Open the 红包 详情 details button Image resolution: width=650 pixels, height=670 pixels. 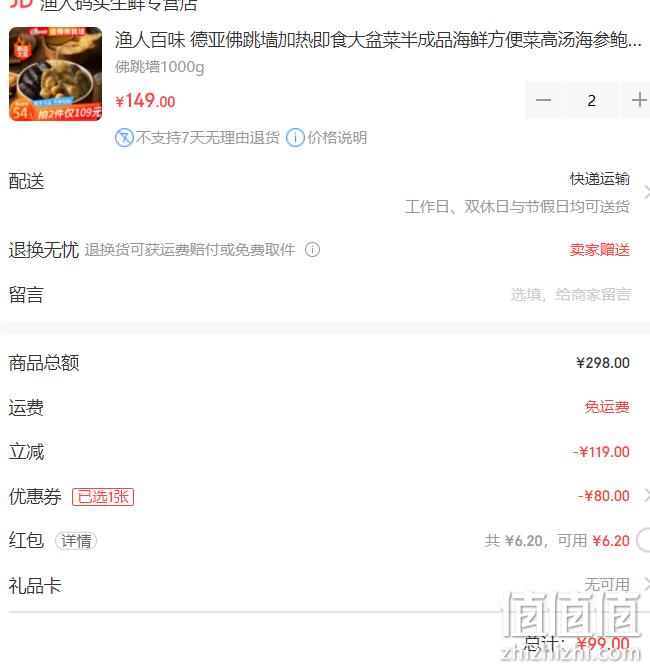coord(76,541)
